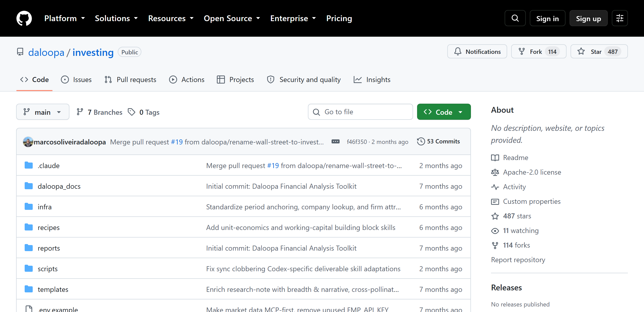644x312 pixels.
Task: Click the templates folder icon
Action: click(29, 289)
